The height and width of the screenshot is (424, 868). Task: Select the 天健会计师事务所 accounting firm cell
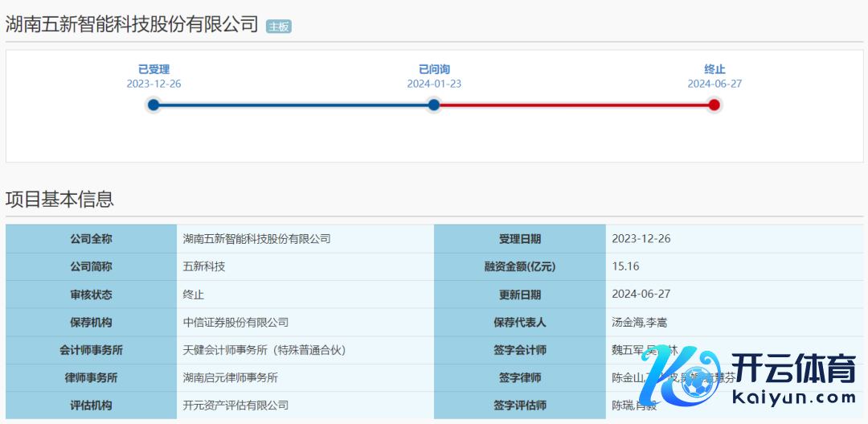[x=264, y=350]
